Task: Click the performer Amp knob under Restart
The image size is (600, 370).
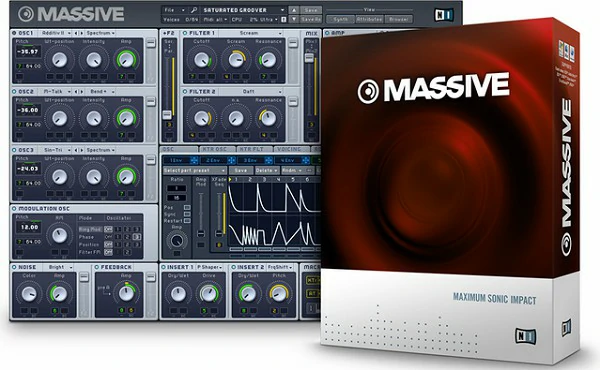Action: pos(177,241)
